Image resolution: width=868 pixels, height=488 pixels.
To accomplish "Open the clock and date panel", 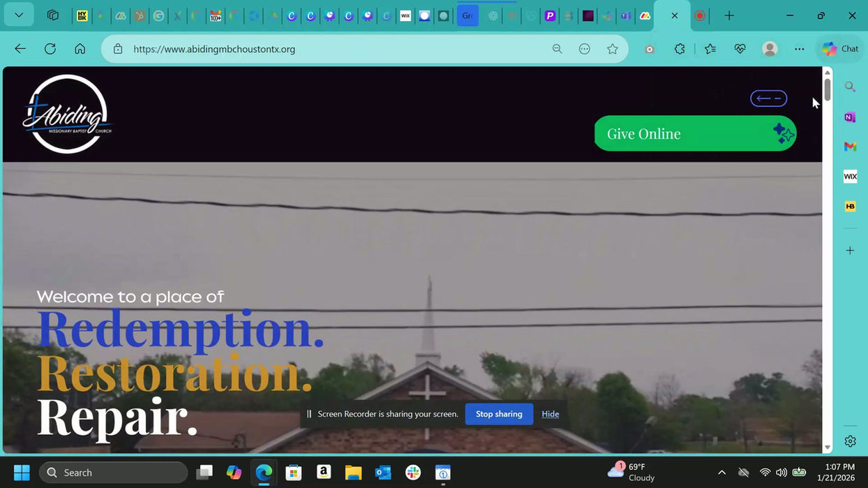I will pos(835,472).
